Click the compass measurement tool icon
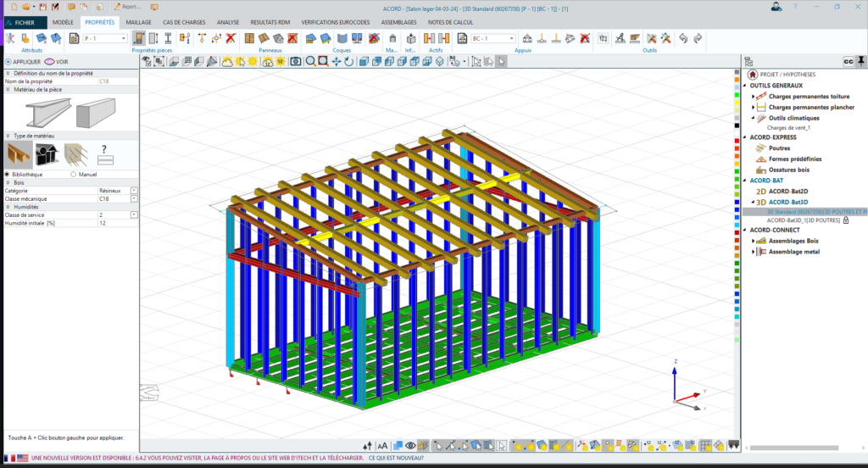This screenshot has height=468, width=868. pyautogui.click(x=620, y=38)
